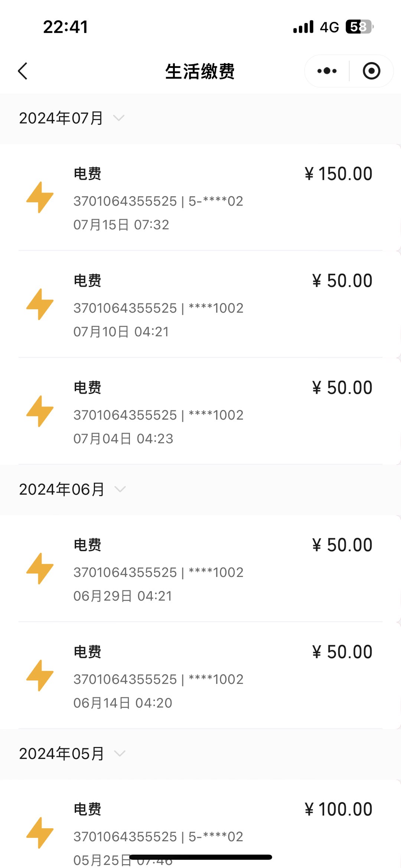Open the ¥150.00 electricity payment record

click(x=200, y=197)
